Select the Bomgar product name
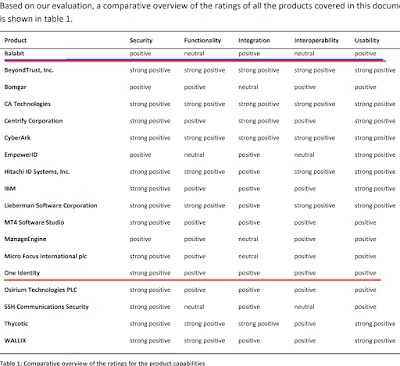Image resolution: width=400 pixels, height=366 pixels. 15,87
